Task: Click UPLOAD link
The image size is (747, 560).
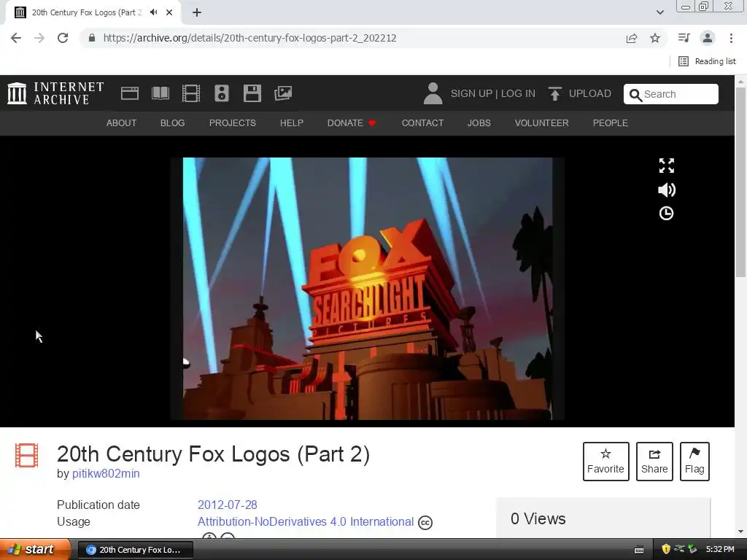Action: click(589, 93)
